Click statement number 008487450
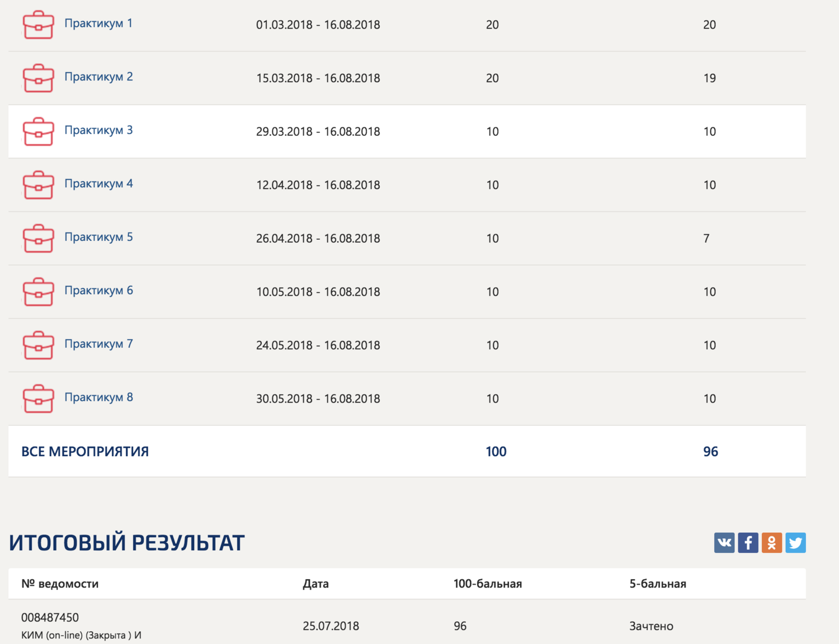839x644 pixels. [x=50, y=617]
